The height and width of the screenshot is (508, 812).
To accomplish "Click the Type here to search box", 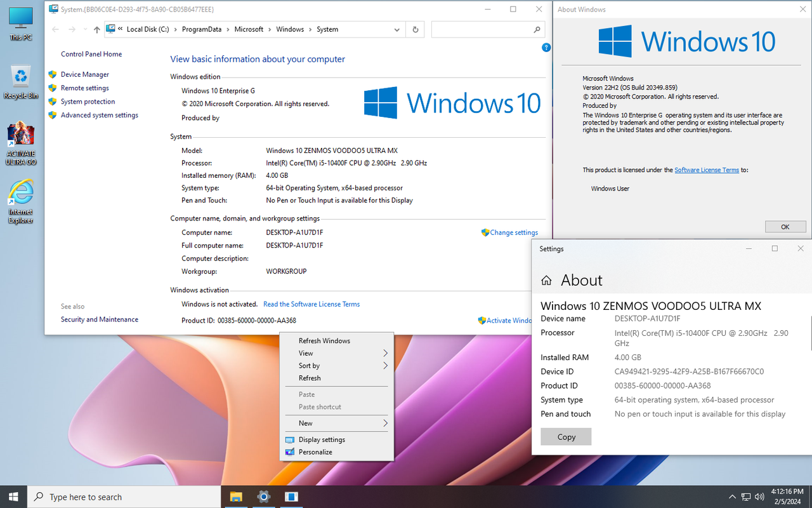I will tap(124, 497).
